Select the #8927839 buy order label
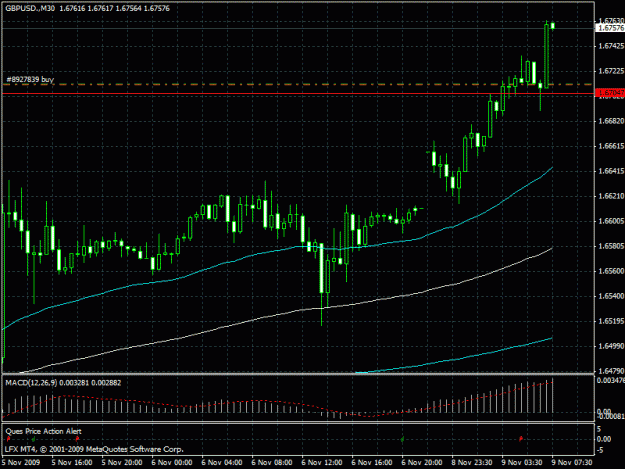625x469 pixels. click(30, 79)
